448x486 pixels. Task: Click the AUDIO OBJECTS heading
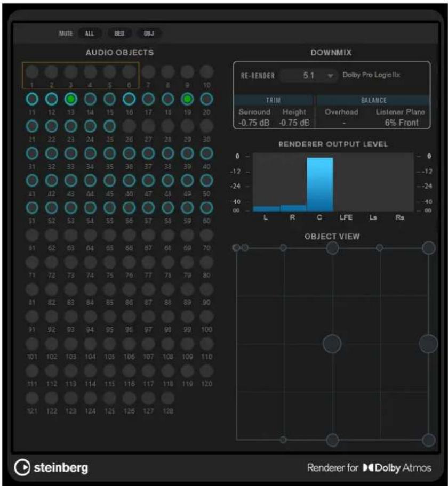120,53
